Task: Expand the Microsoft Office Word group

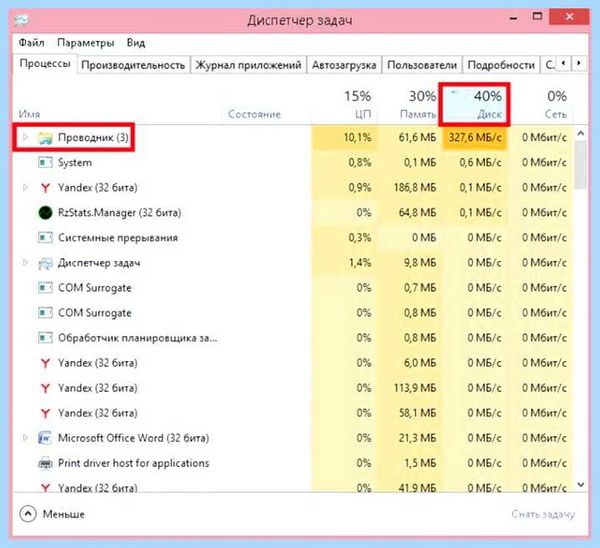Action: pyautogui.click(x=25, y=438)
